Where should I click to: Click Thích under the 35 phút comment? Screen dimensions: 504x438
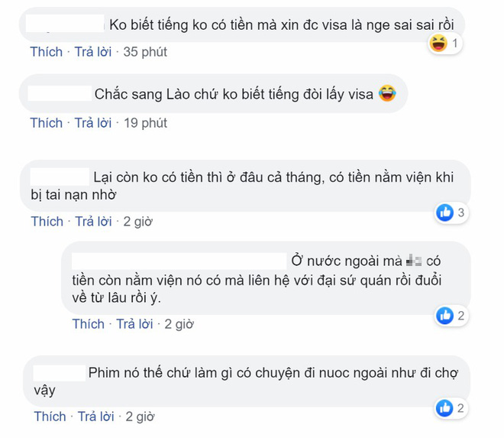click(x=47, y=52)
